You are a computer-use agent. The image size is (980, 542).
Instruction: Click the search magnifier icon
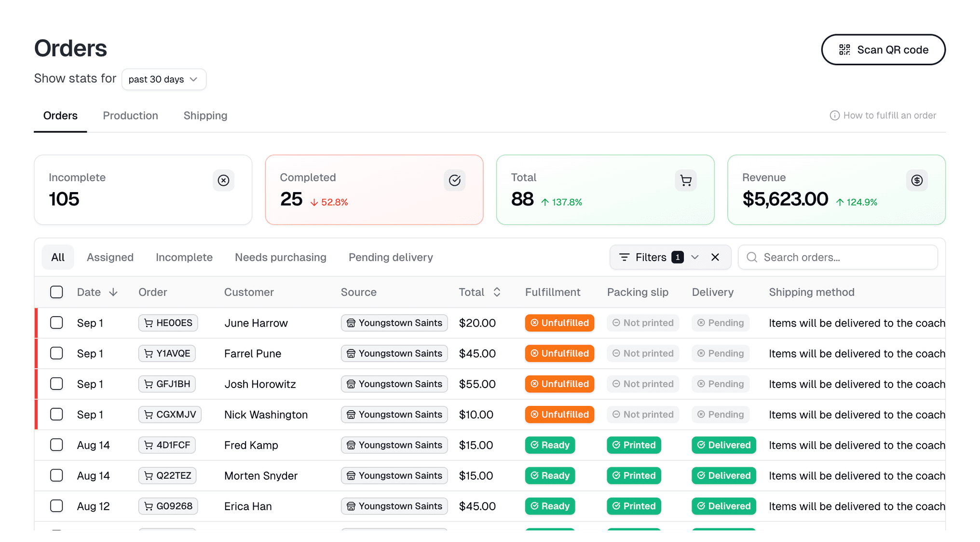click(752, 257)
